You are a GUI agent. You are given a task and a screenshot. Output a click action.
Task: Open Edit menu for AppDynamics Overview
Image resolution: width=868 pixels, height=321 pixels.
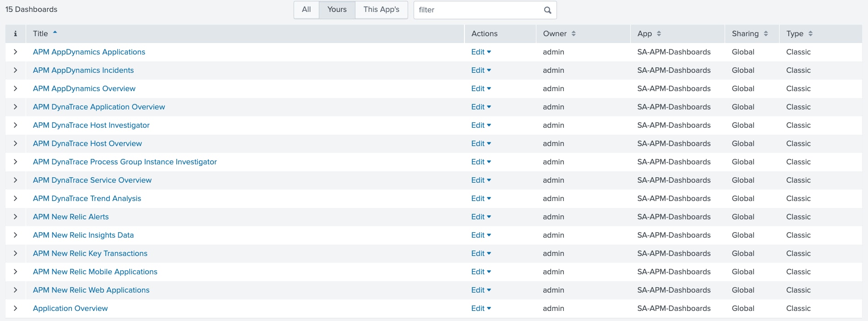[481, 88]
